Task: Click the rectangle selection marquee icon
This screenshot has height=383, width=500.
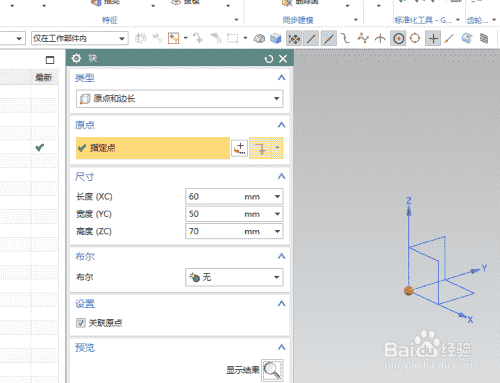Action: tap(233, 39)
